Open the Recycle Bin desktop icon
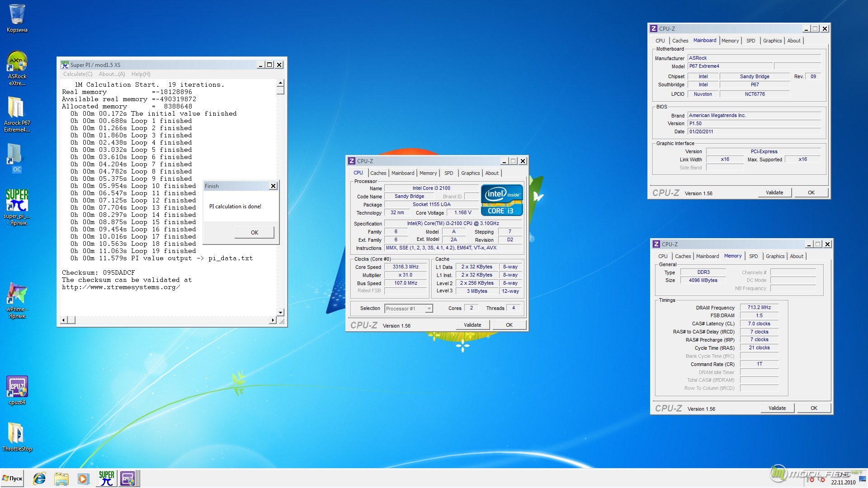 (17, 18)
